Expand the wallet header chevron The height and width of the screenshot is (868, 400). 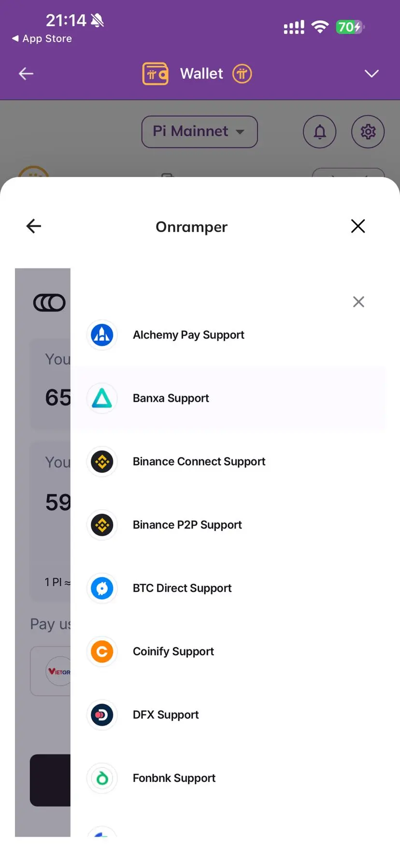pyautogui.click(x=371, y=74)
